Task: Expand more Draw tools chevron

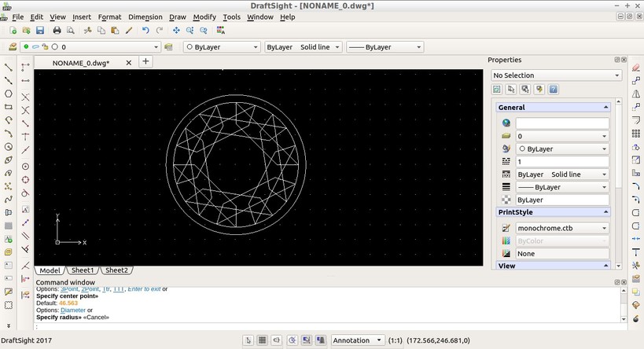Action: tap(8, 325)
